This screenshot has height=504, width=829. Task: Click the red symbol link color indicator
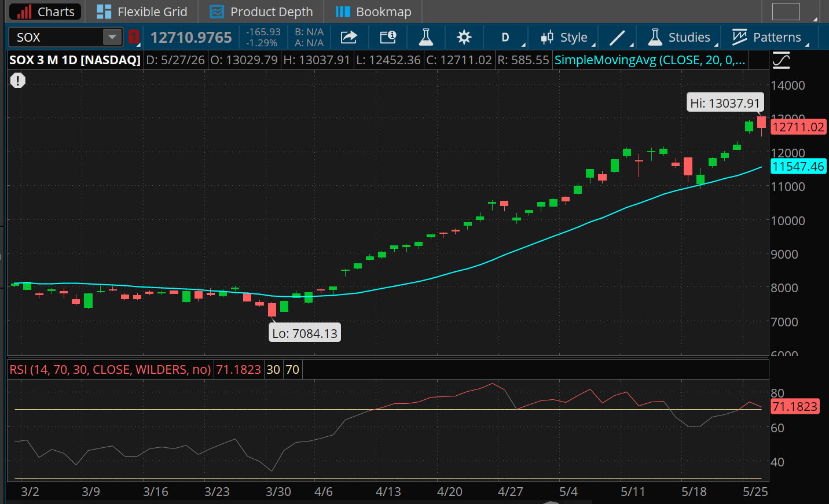tap(134, 37)
